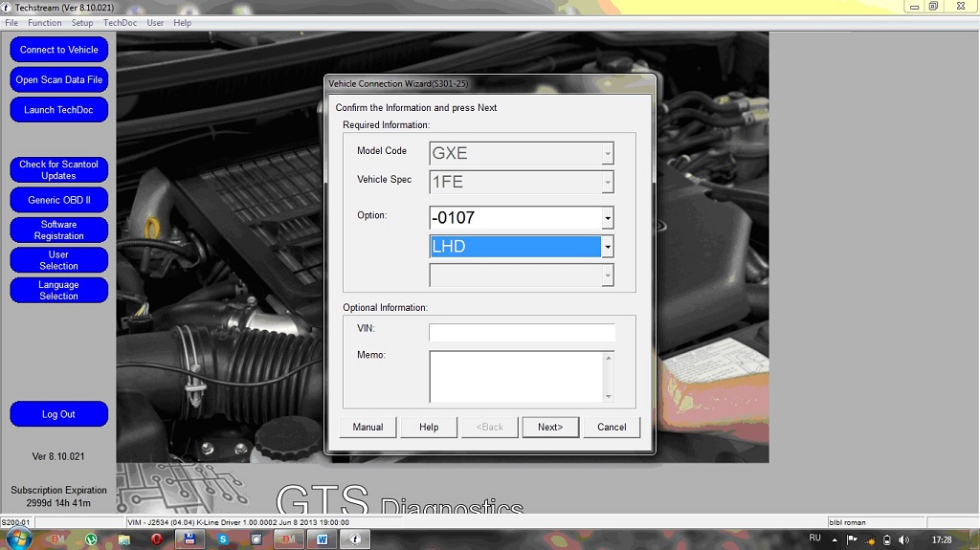
Task: Open the second DM taskbar icon near Word
Action: (x=289, y=539)
